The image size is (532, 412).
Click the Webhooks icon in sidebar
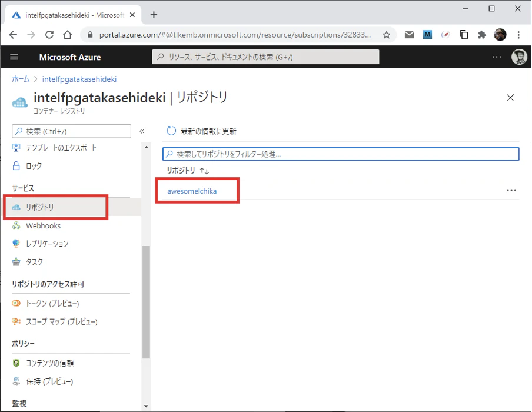click(16, 225)
